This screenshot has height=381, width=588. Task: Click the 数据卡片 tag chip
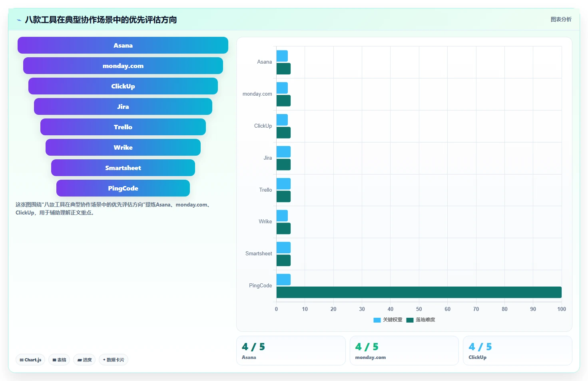114,360
